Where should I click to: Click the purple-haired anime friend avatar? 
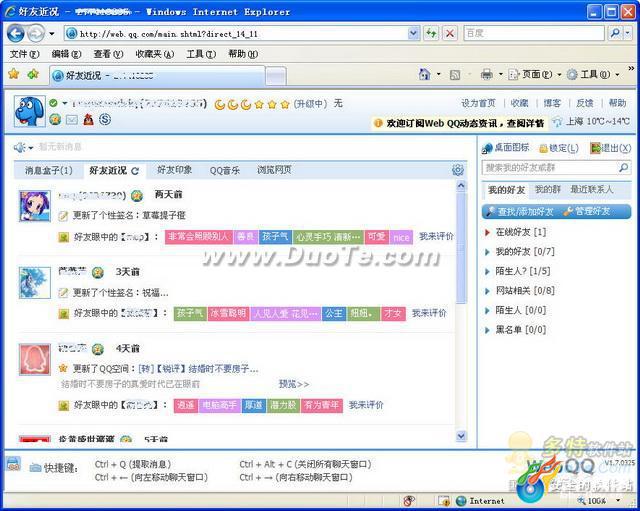[x=35, y=206]
